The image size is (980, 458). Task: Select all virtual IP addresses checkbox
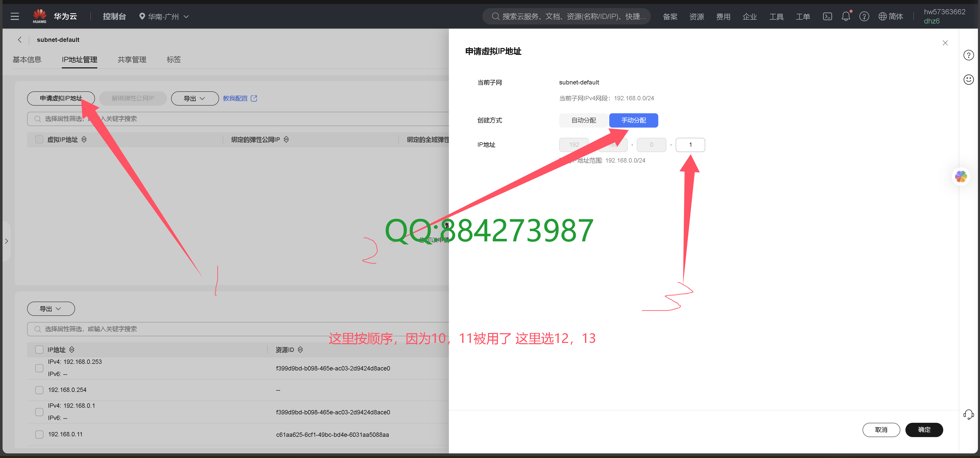(x=39, y=140)
